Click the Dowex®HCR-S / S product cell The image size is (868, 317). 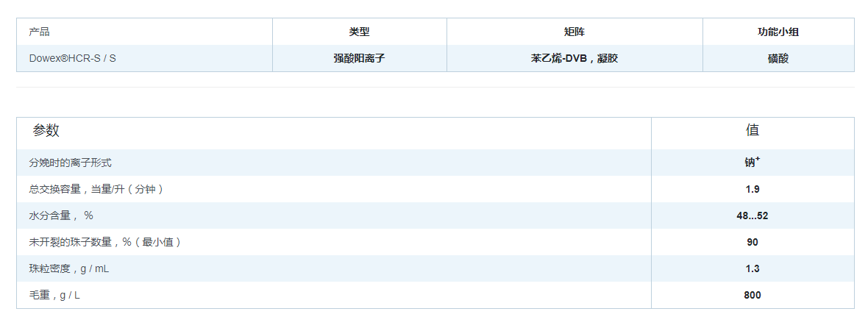point(72,58)
